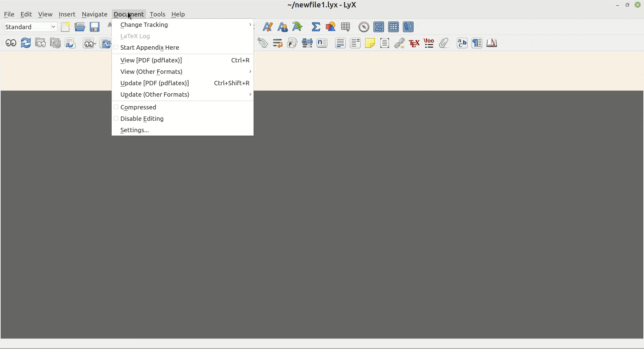Open the outline navigator compass icon
This screenshot has width=644, height=349.
click(x=364, y=27)
